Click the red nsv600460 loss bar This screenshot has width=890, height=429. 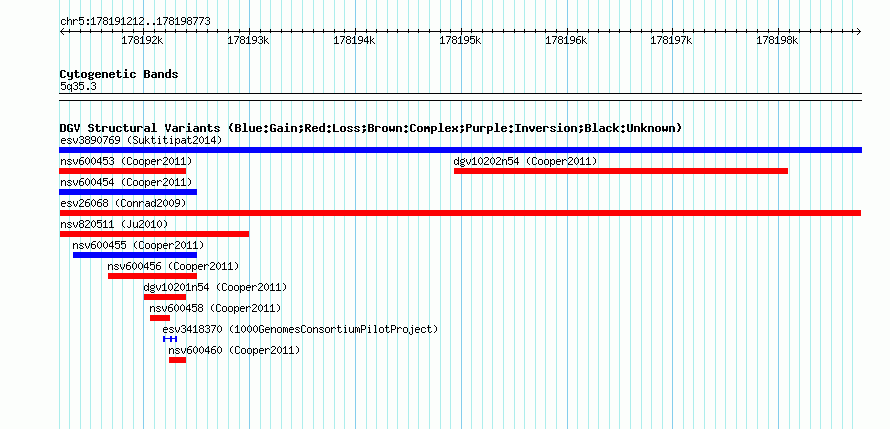pos(178,360)
